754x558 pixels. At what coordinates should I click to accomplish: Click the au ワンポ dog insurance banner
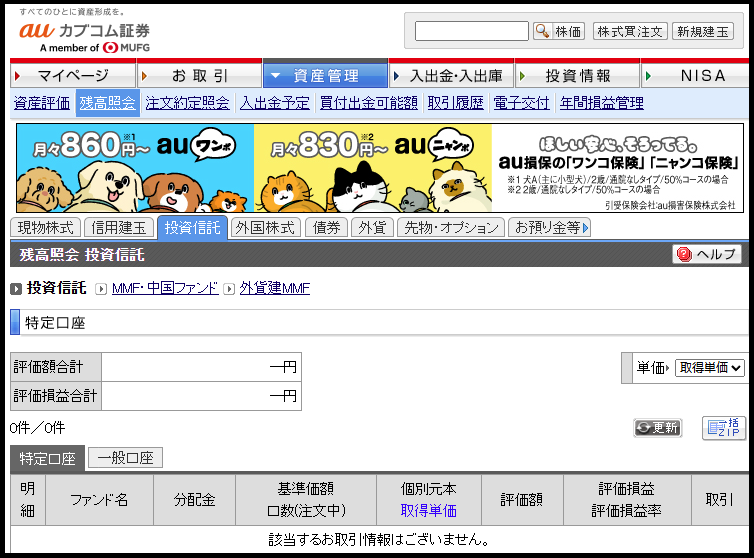[x=135, y=168]
